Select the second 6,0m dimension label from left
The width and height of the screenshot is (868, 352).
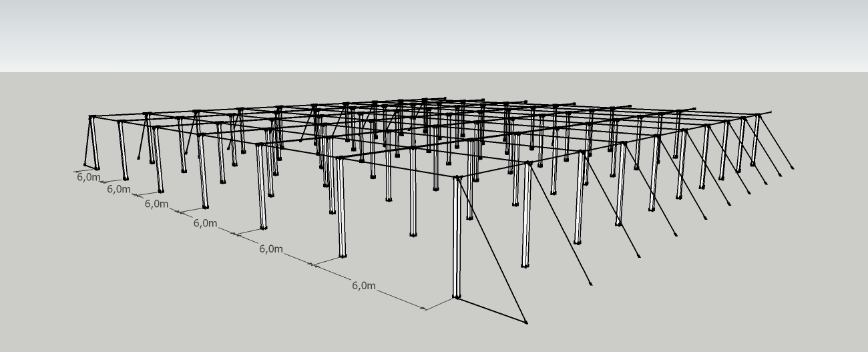click(x=119, y=190)
